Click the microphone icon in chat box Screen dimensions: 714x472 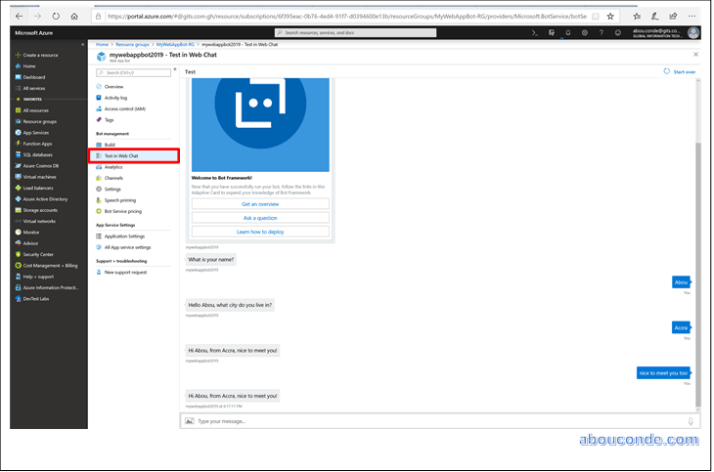[x=690, y=421]
